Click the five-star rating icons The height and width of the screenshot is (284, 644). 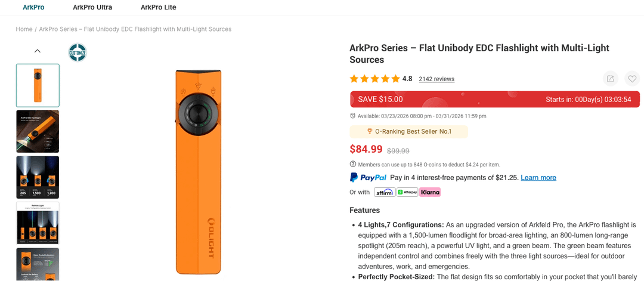(x=374, y=79)
